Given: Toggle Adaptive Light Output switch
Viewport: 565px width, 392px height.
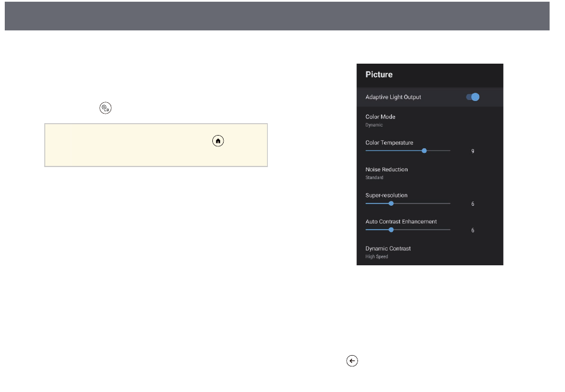Looking at the screenshot, I should pyautogui.click(x=473, y=97).
